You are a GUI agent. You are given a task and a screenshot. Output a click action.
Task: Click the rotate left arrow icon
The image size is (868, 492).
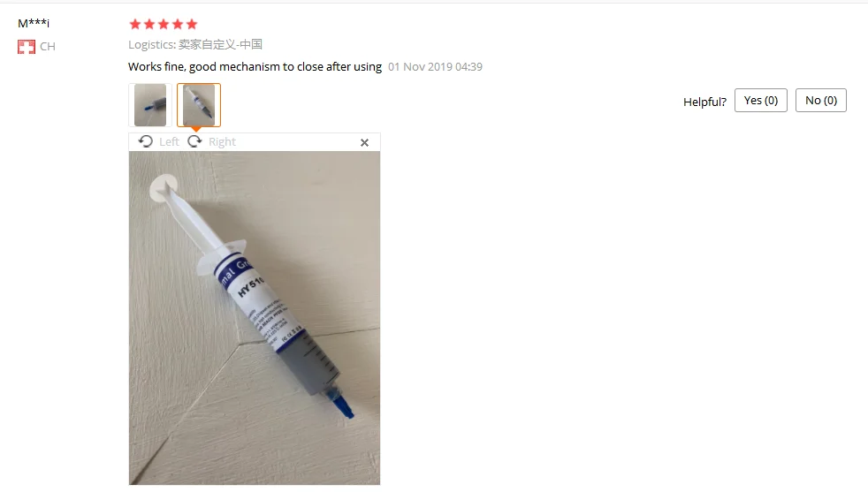tap(146, 141)
